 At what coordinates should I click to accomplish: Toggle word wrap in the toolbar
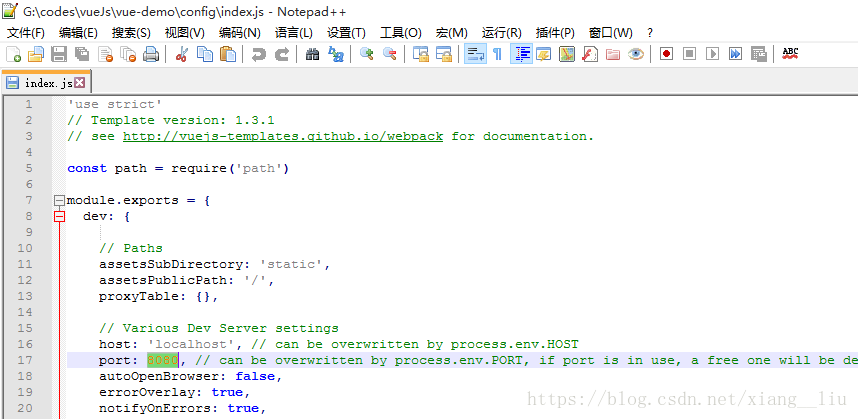click(475, 54)
